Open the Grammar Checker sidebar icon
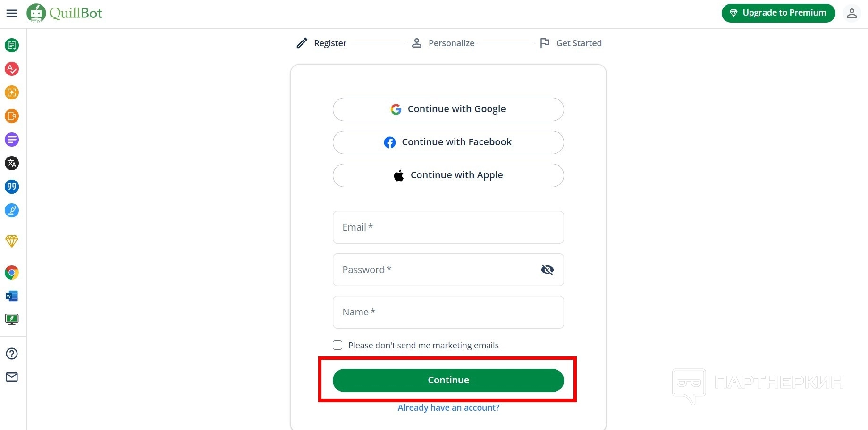868x430 pixels. pyautogui.click(x=12, y=69)
